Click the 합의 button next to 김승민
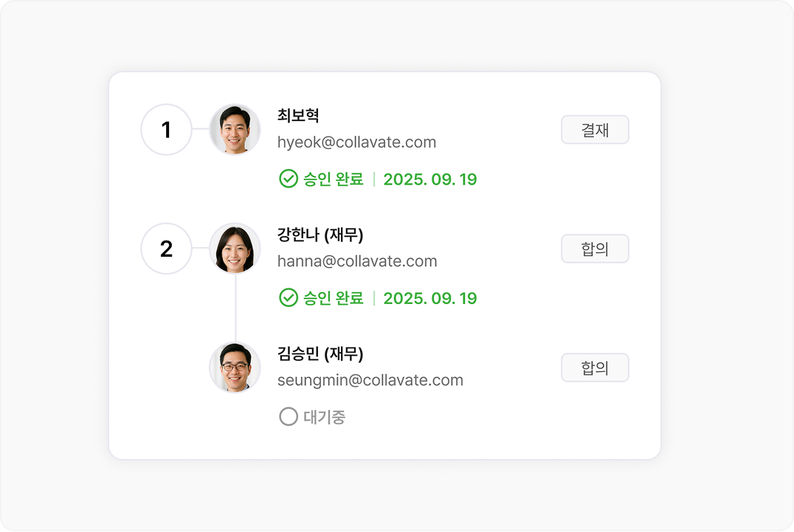Screen dimensions: 794x532 [x=595, y=367]
